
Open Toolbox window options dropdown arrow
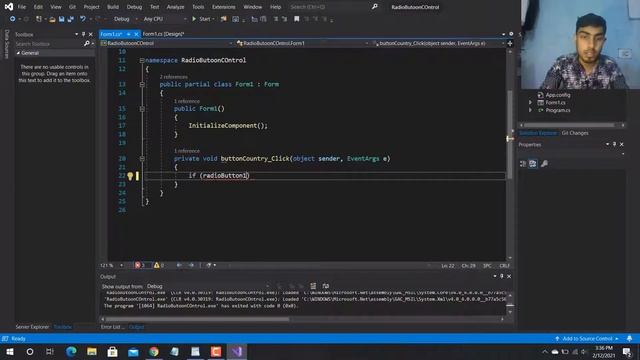click(76, 34)
